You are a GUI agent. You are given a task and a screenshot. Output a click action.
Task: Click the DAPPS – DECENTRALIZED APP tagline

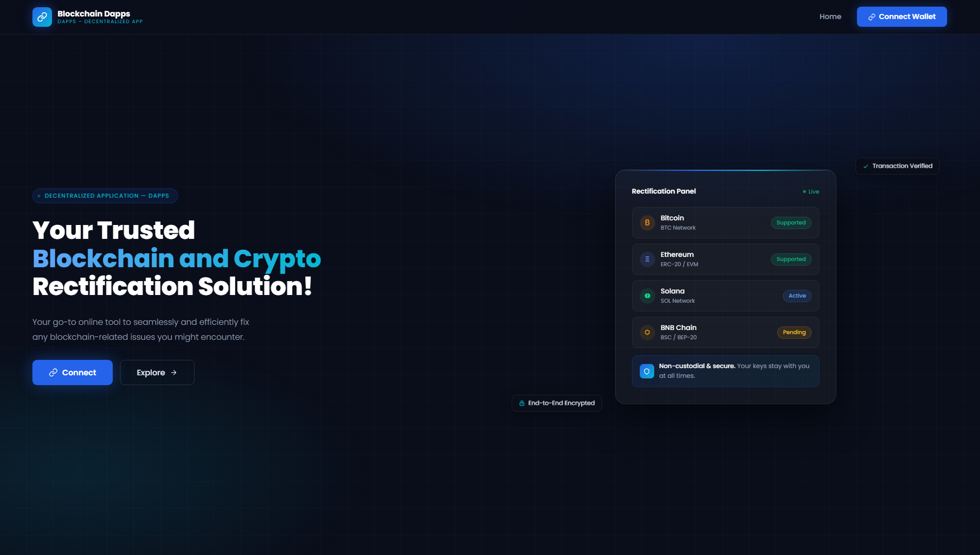click(100, 22)
